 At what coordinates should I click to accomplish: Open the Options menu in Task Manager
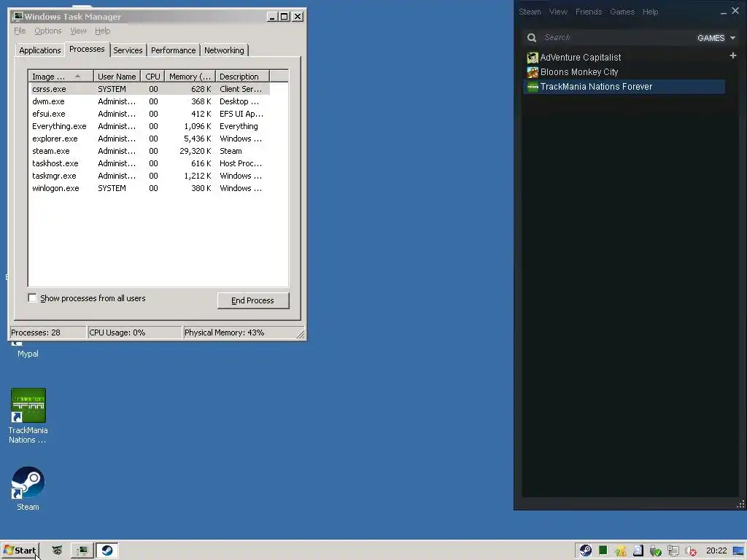point(48,31)
